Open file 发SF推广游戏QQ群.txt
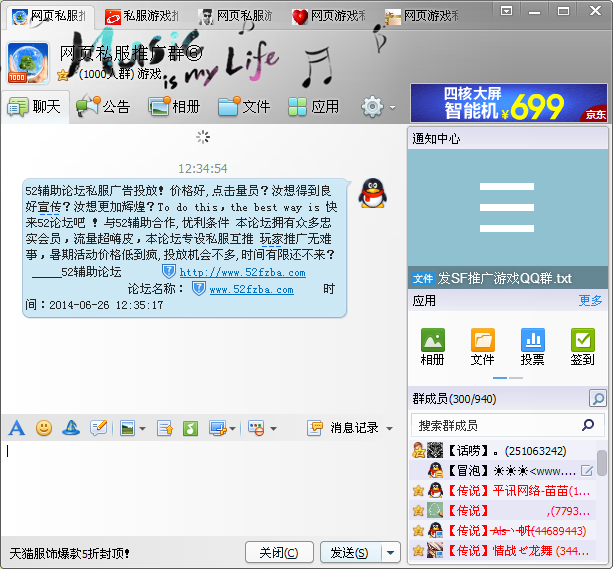The height and width of the screenshot is (569, 613). [507, 278]
